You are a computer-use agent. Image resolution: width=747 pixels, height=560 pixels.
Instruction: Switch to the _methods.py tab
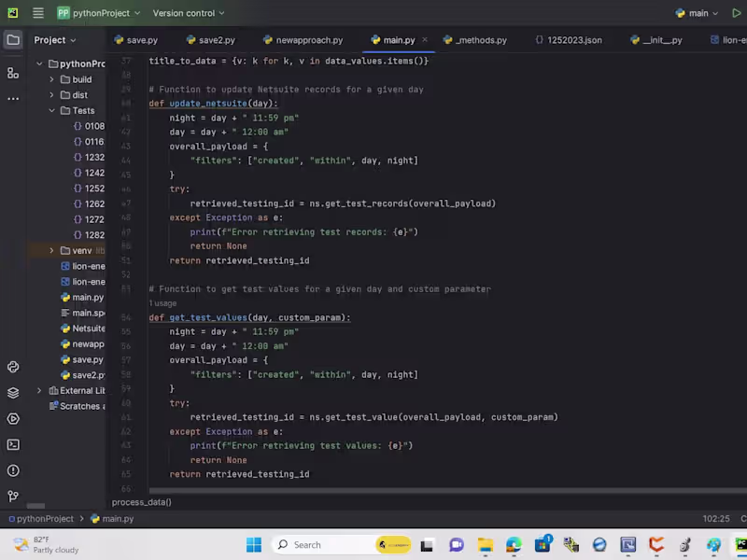[475, 40]
